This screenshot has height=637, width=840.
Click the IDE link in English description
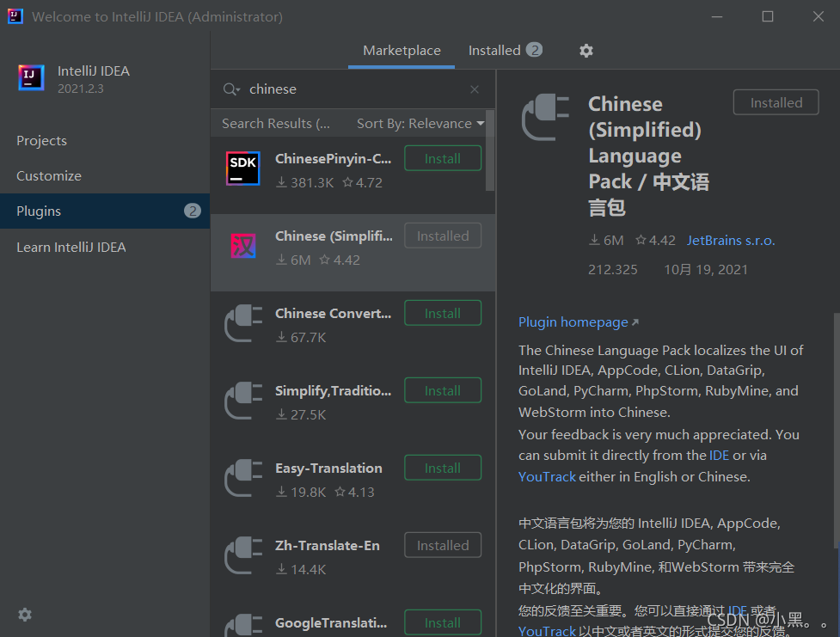(x=719, y=456)
